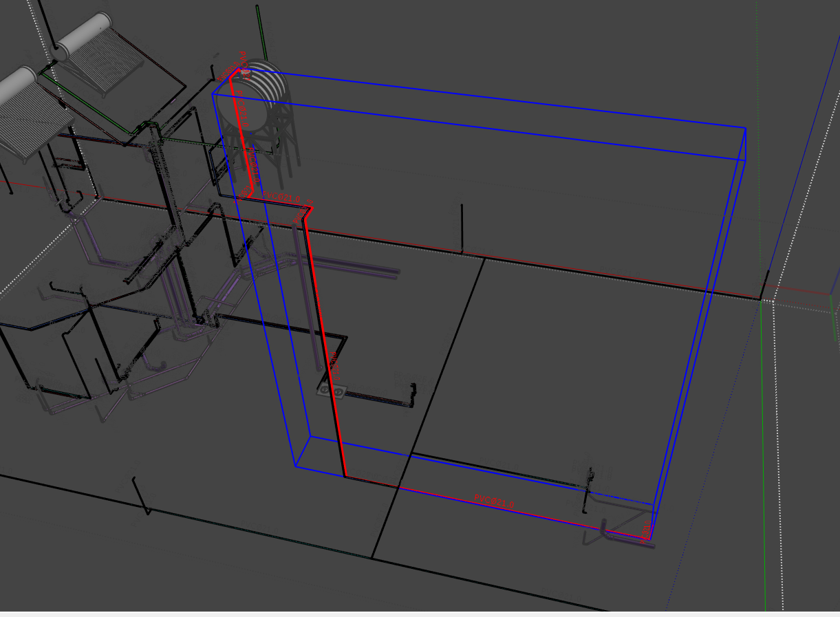This screenshot has width=840, height=617.
Task: Click the long vertical red PVC pipe segment
Action: [327, 344]
